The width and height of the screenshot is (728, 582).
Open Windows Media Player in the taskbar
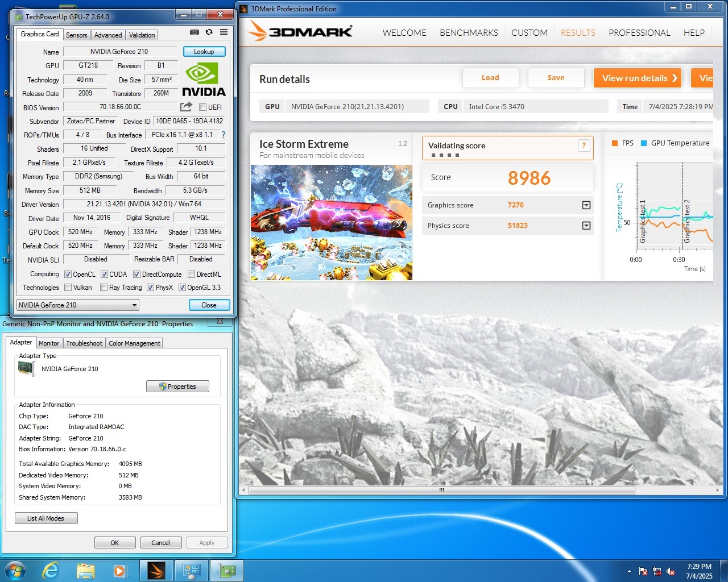pyautogui.click(x=120, y=571)
